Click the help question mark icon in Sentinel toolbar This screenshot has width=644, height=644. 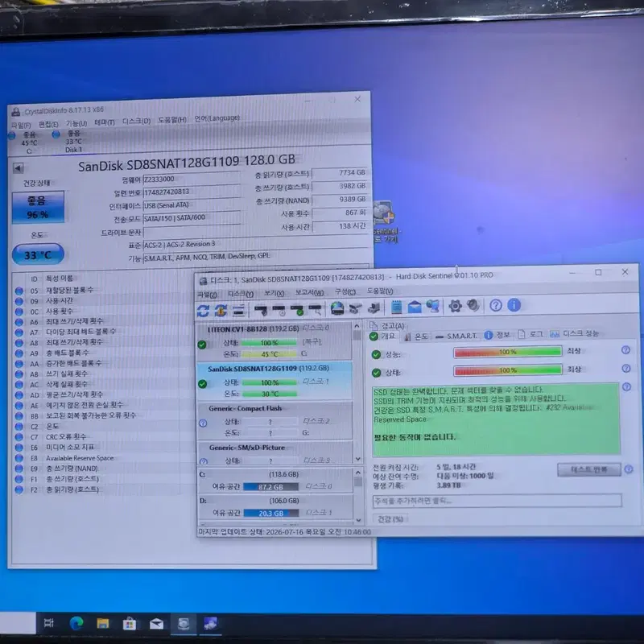pyautogui.click(x=496, y=305)
